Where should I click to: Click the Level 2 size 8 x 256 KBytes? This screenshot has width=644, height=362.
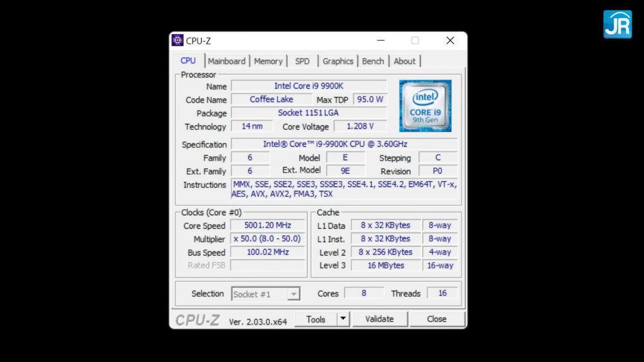(x=386, y=252)
